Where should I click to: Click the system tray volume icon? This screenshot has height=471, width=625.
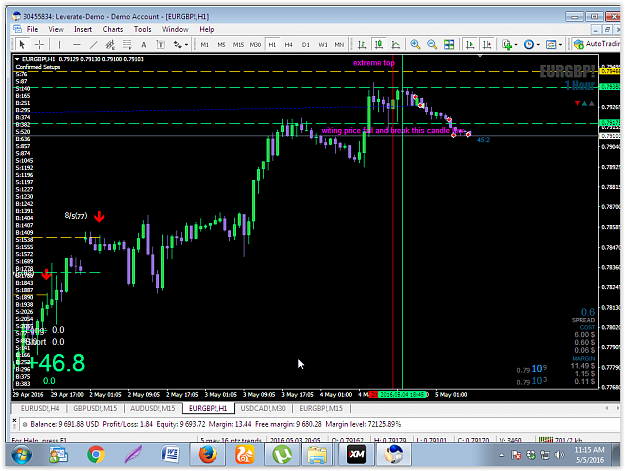tap(560, 455)
